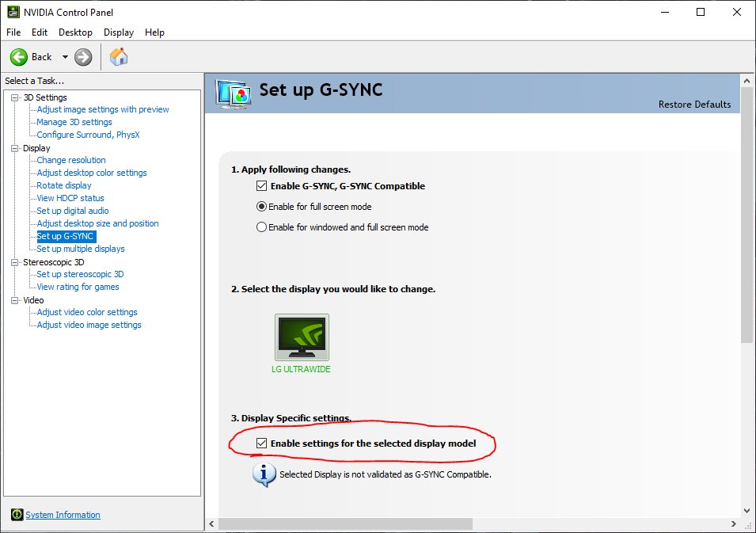Open Configure Surround, PhysX
Screen dimensions: 756x533
[x=88, y=135]
